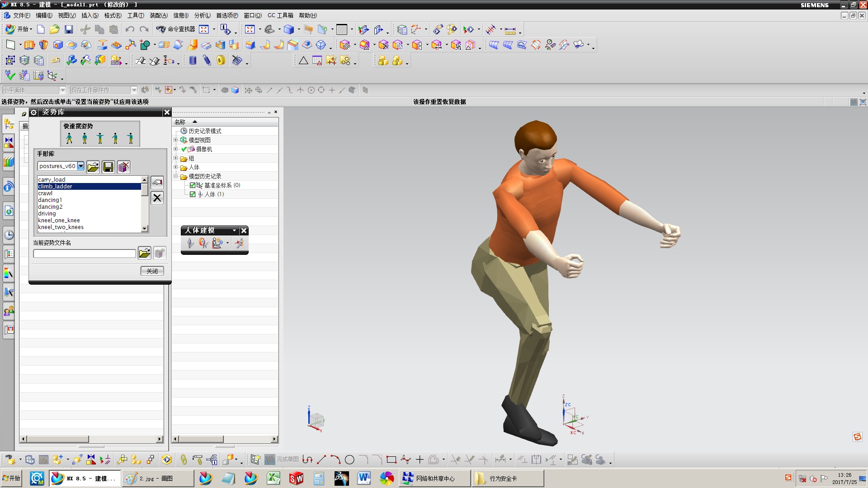Click the cylindrical spring icon
This screenshot has width=868, height=488.
193,60
